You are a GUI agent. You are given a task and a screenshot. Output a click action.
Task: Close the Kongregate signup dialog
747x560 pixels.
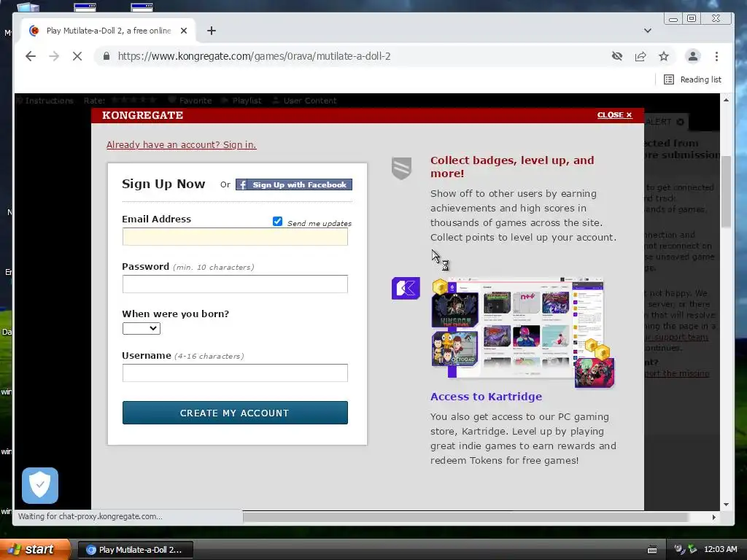[614, 115]
